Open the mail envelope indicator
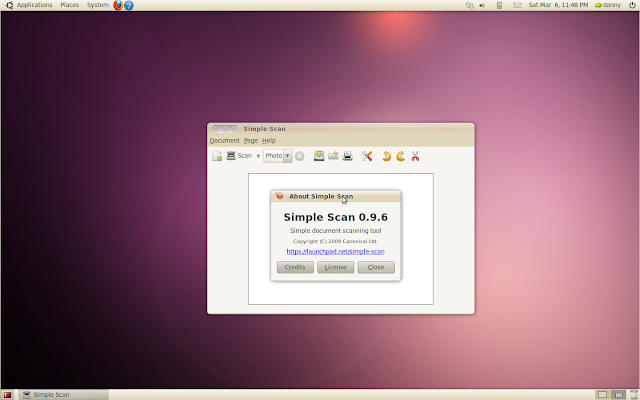 tap(517, 5)
